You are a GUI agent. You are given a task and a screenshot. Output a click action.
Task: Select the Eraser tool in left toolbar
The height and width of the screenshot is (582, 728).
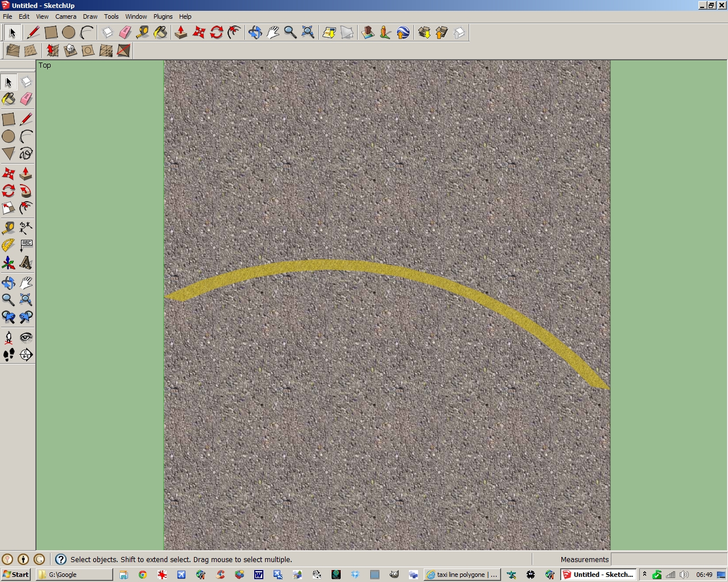[x=26, y=99]
